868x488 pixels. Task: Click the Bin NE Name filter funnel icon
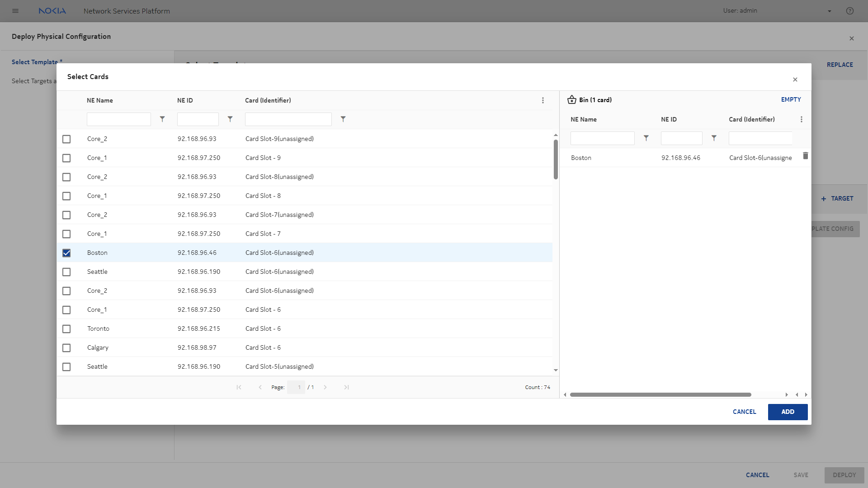click(646, 138)
